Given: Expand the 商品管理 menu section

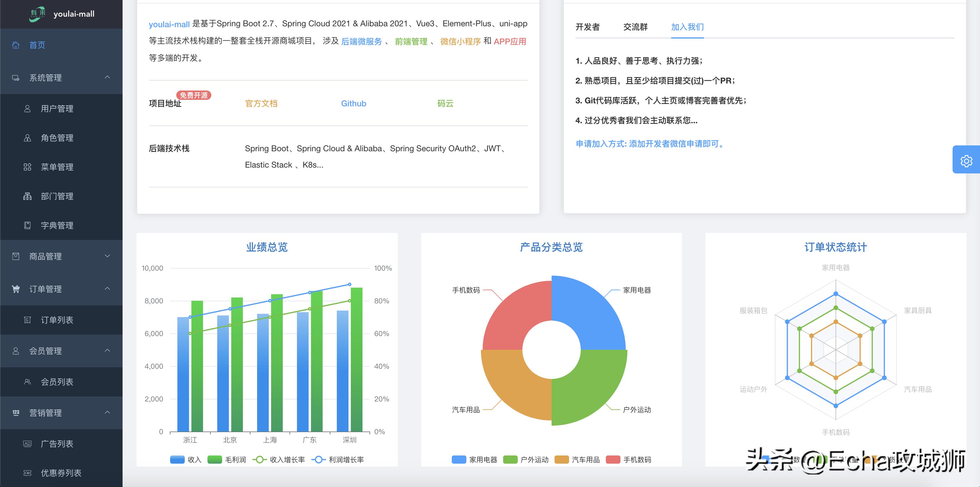Looking at the screenshot, I should 107,256.
